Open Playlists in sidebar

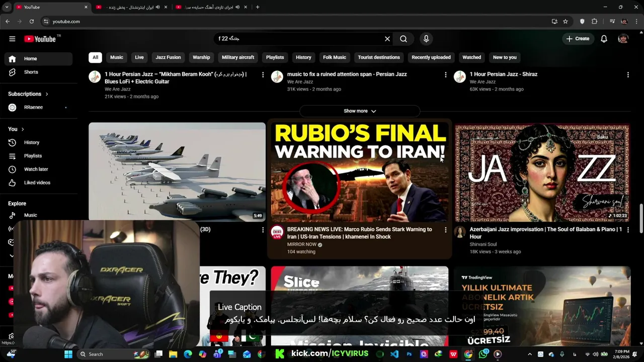[39, 156]
